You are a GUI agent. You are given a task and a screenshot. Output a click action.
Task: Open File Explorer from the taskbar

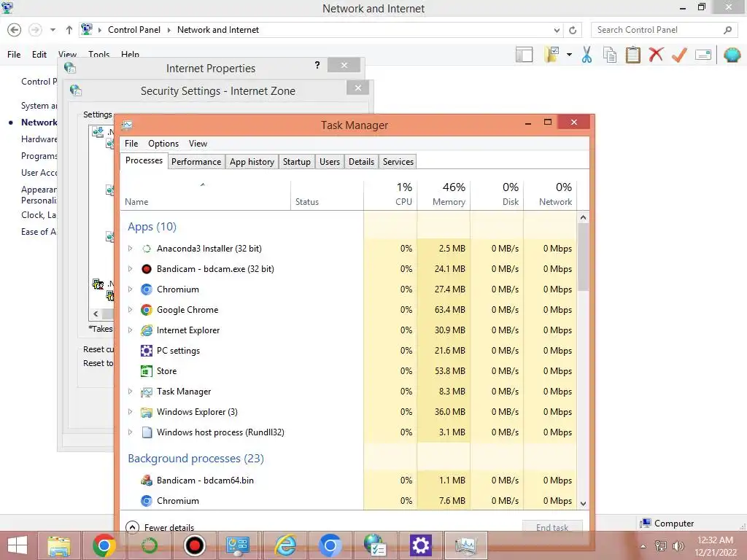click(x=59, y=545)
